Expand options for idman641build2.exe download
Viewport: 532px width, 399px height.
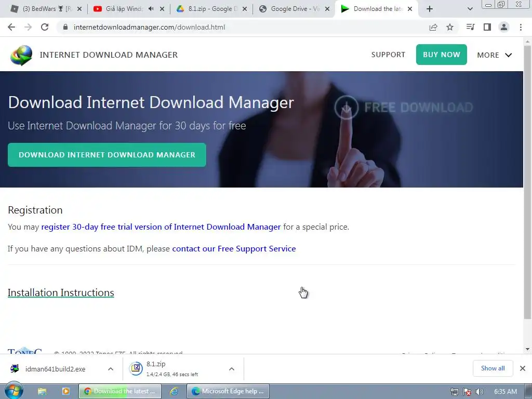click(111, 369)
